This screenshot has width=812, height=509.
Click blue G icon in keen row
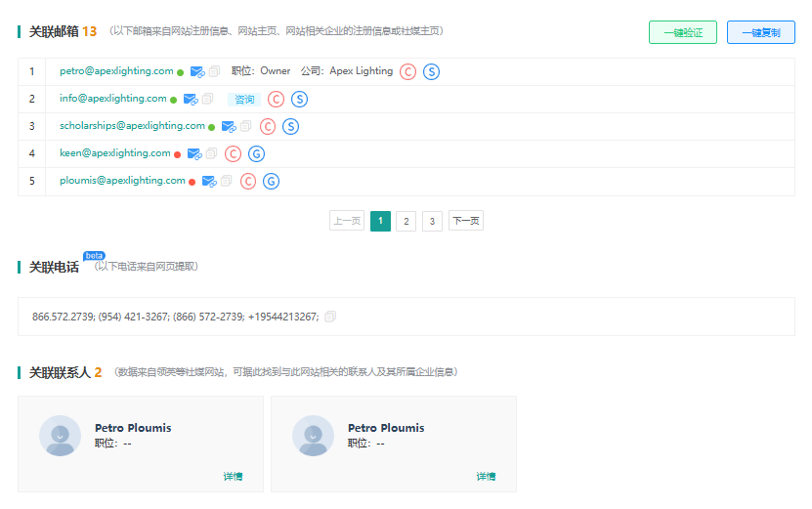click(256, 153)
